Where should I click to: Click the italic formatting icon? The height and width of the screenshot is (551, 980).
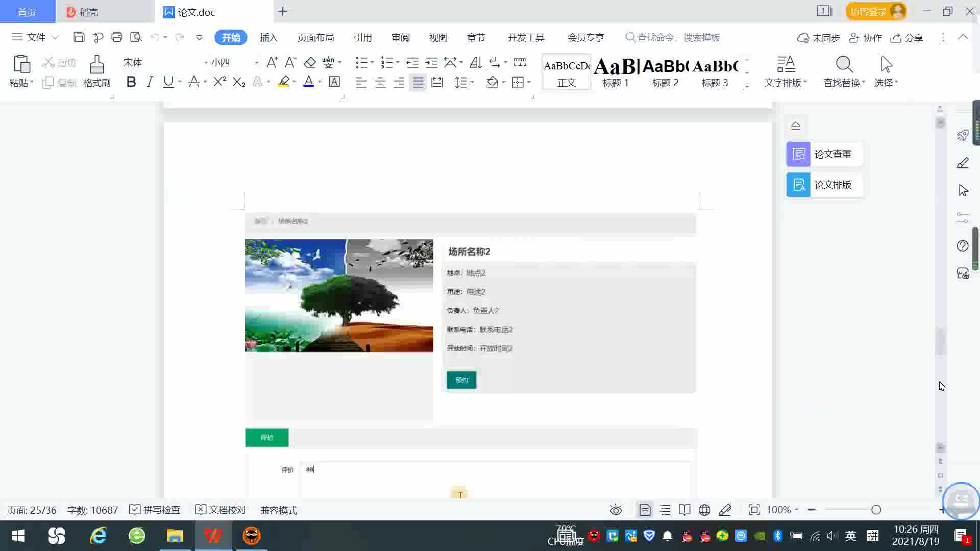[150, 82]
